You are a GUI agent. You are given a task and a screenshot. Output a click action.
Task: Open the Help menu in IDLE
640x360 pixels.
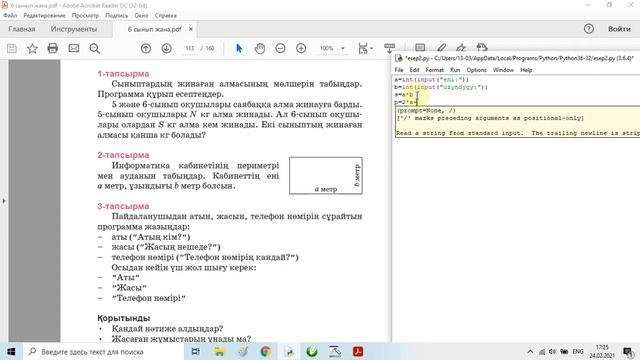pyautogui.click(x=526, y=70)
